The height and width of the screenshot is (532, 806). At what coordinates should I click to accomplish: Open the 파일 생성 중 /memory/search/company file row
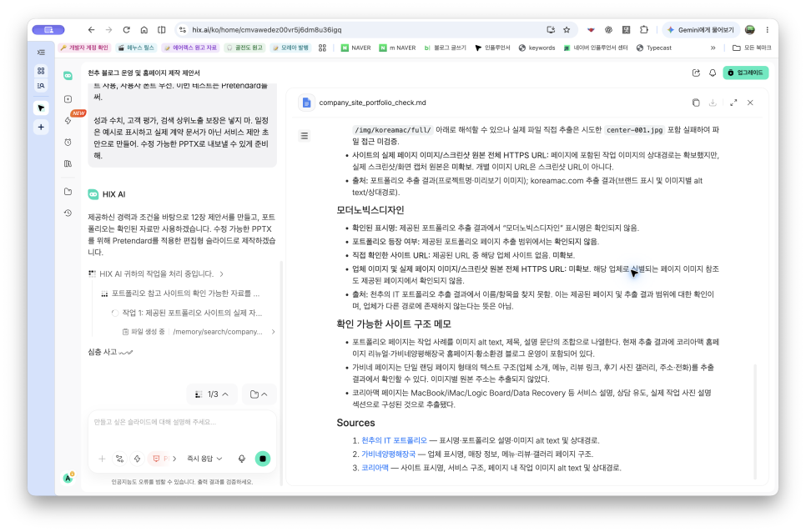click(x=199, y=332)
